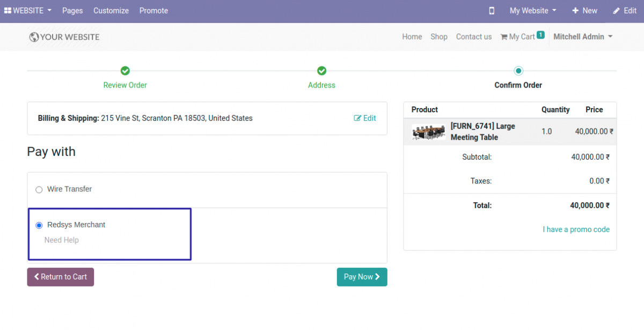Viewport: 644px width, 330px height.
Task: Go to the Shop tab
Action: [x=438, y=37]
